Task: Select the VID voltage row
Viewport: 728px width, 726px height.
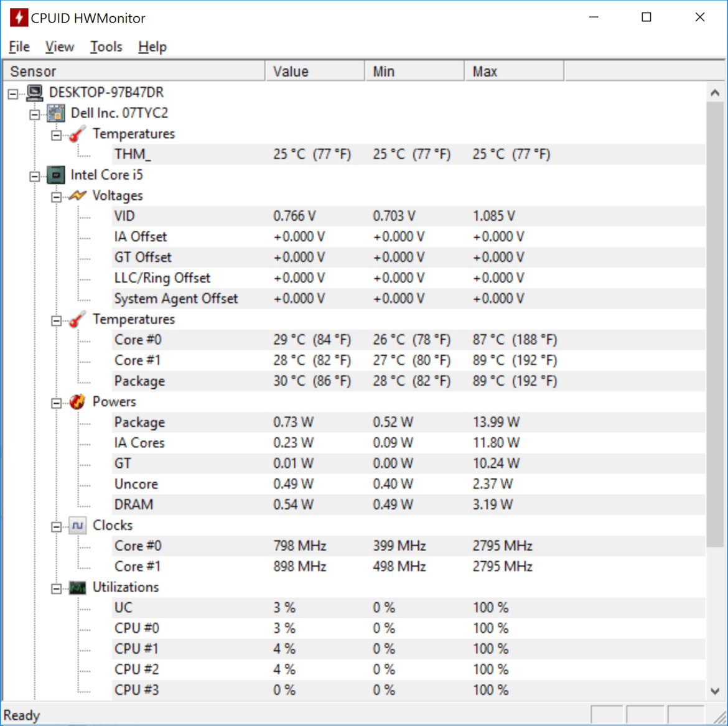Action: [409, 216]
